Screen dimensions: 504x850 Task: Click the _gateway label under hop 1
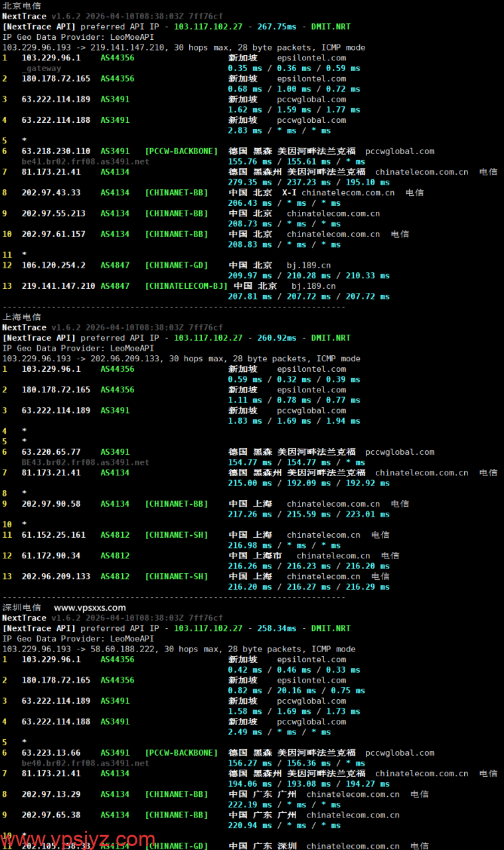[41, 68]
